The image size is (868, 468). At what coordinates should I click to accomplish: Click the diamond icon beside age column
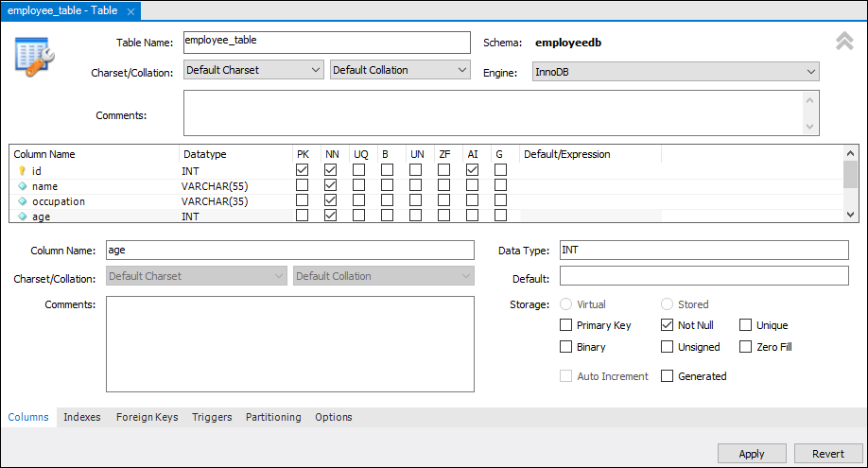(22, 217)
